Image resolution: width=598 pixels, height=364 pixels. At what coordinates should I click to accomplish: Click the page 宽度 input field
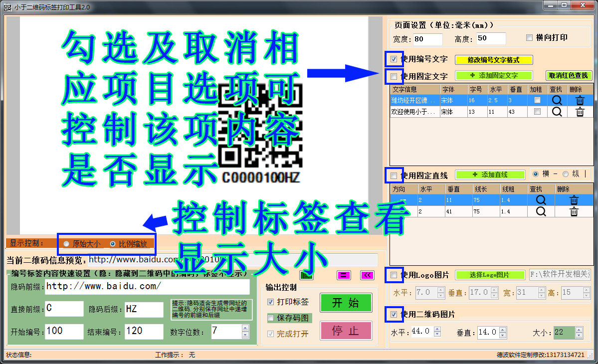[x=428, y=39]
